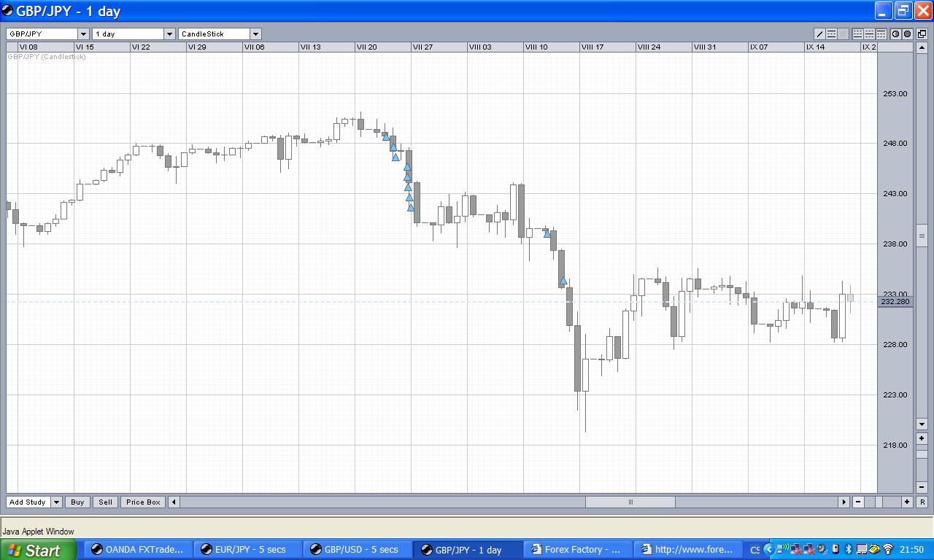Click the R reset button beside zoom

pyautogui.click(x=922, y=502)
